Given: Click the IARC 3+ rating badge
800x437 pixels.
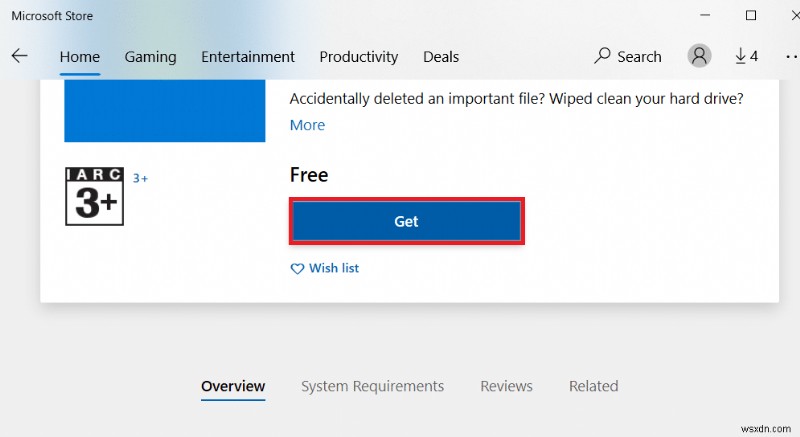Looking at the screenshot, I should tap(94, 196).
